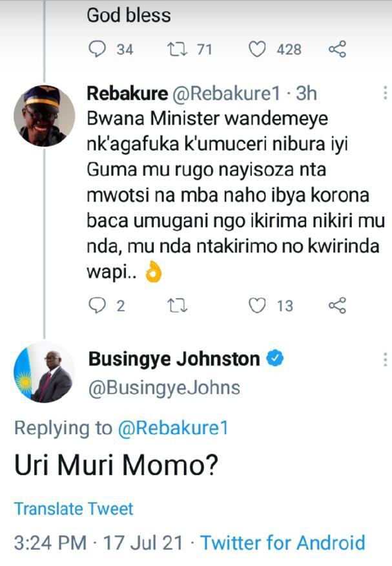Reply to the God bless tweet

[96, 49]
